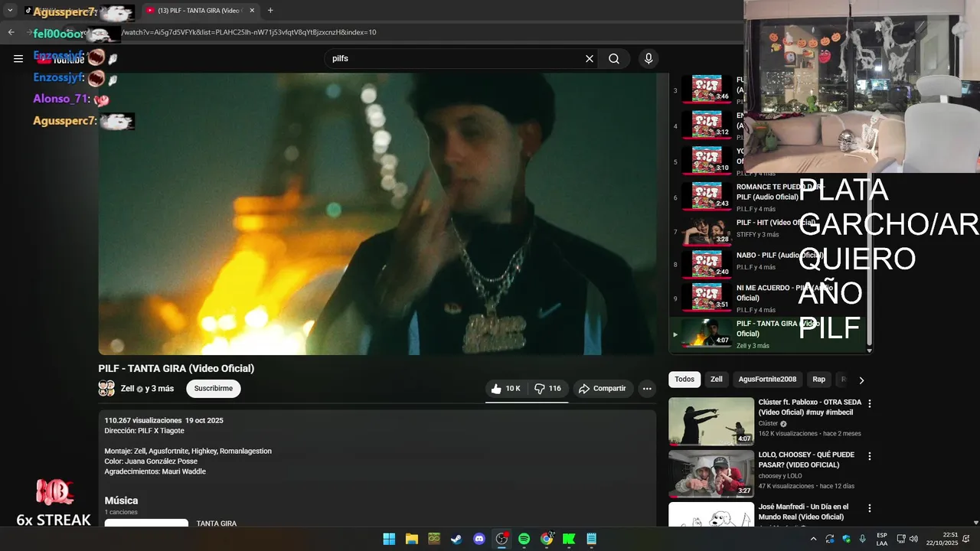Open Discord from taskbar
Image resolution: width=980 pixels, height=551 pixels.
479,539
